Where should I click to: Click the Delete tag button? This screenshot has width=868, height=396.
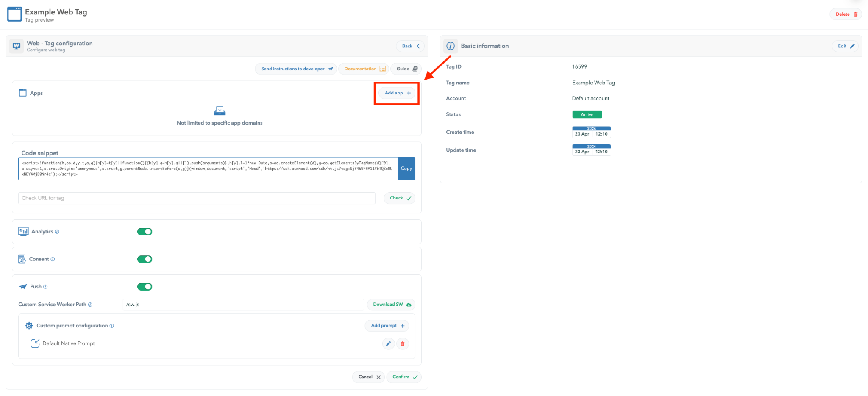pyautogui.click(x=846, y=14)
